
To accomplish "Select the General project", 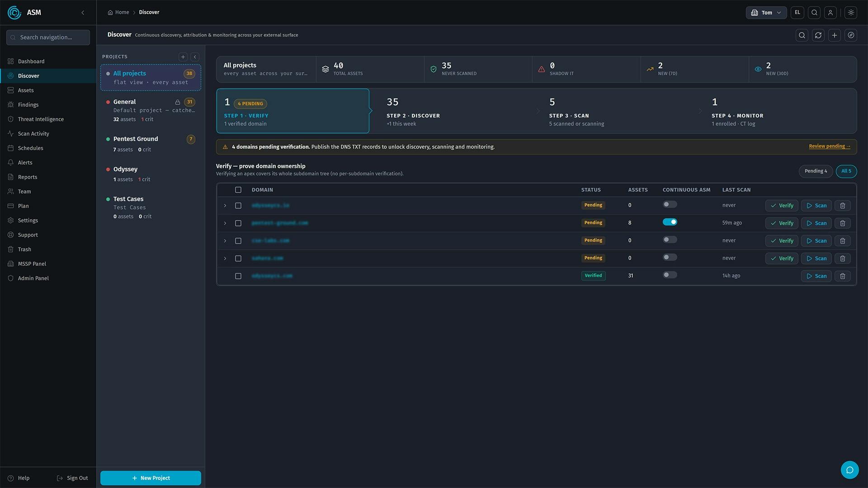I will tap(151, 110).
